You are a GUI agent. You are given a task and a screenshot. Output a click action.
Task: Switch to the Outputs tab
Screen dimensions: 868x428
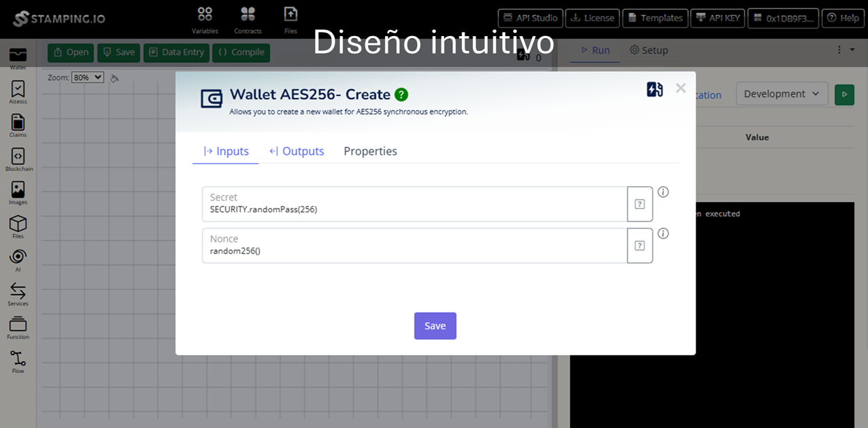click(x=297, y=151)
